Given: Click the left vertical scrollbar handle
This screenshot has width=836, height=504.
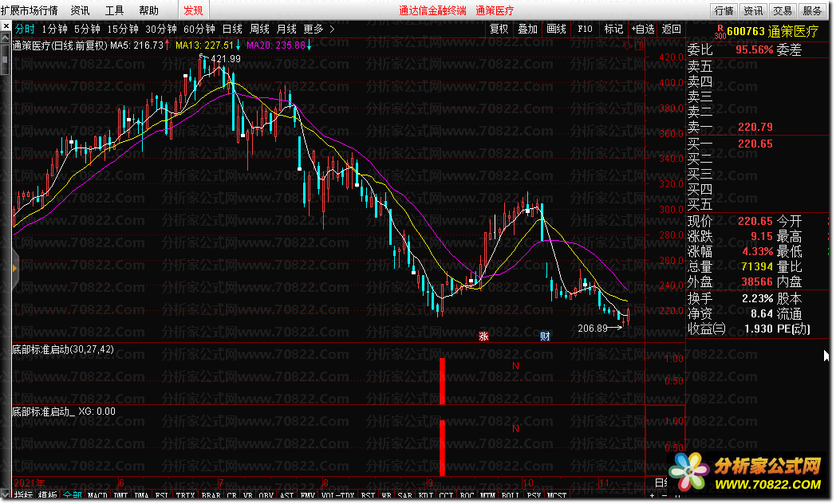Looking at the screenshot, I should [x=5, y=60].
